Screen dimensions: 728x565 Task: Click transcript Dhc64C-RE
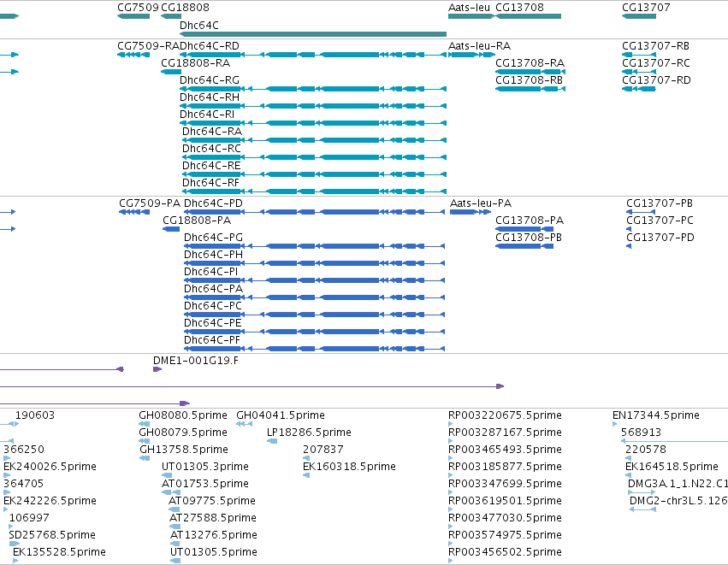(x=314, y=174)
